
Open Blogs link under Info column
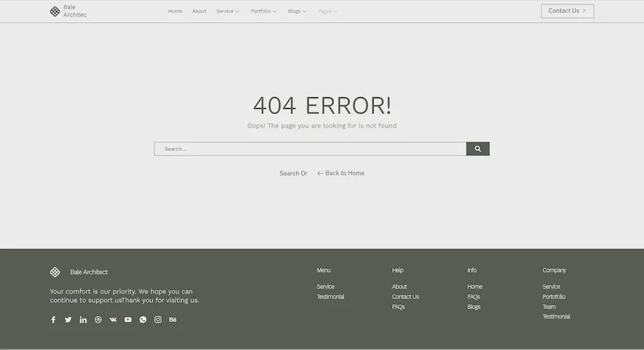(x=474, y=307)
